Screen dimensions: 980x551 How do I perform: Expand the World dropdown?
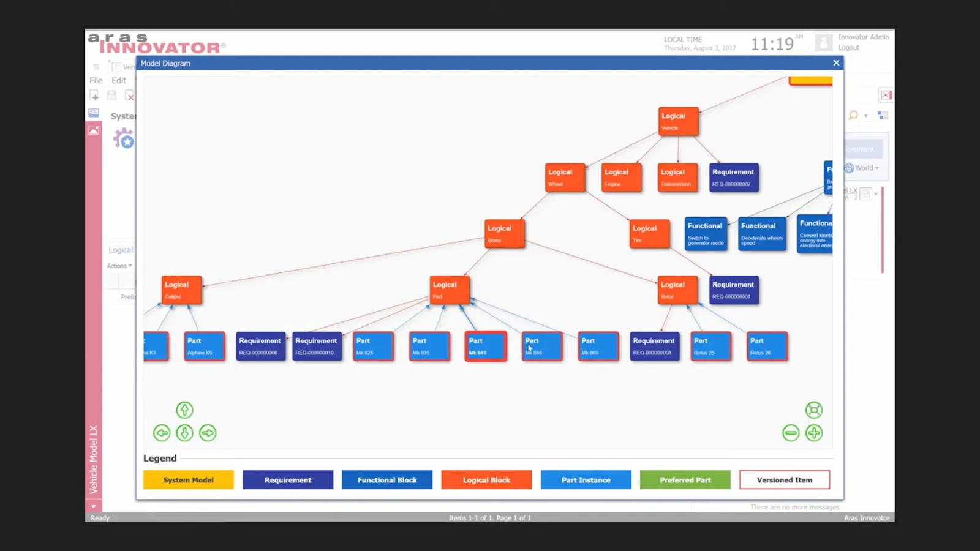862,168
